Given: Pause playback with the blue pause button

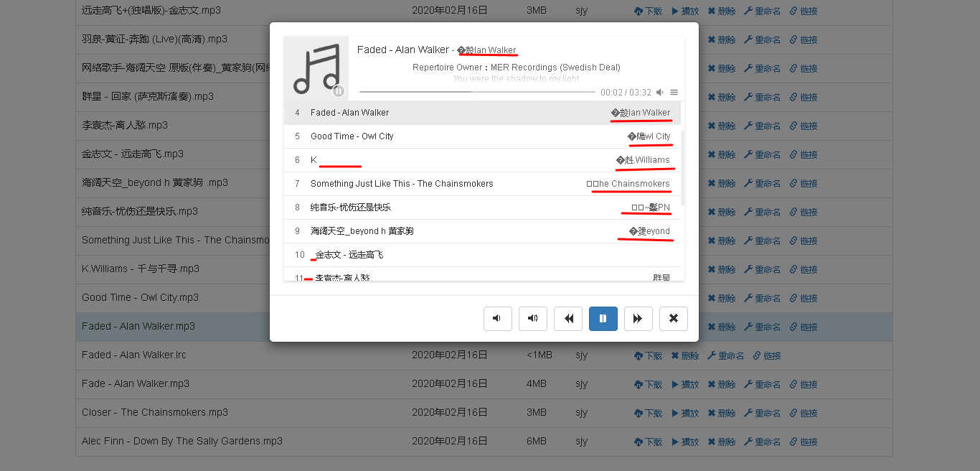Looking at the screenshot, I should pyautogui.click(x=603, y=319).
